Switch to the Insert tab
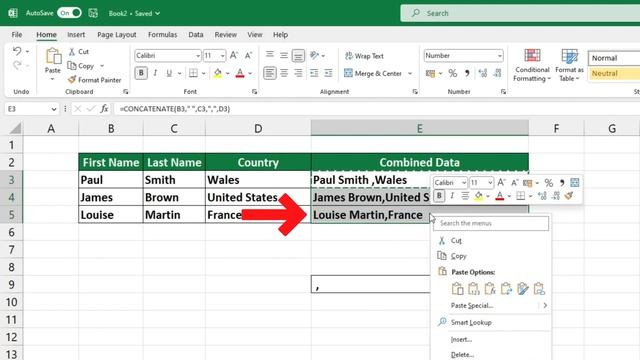 click(x=76, y=35)
